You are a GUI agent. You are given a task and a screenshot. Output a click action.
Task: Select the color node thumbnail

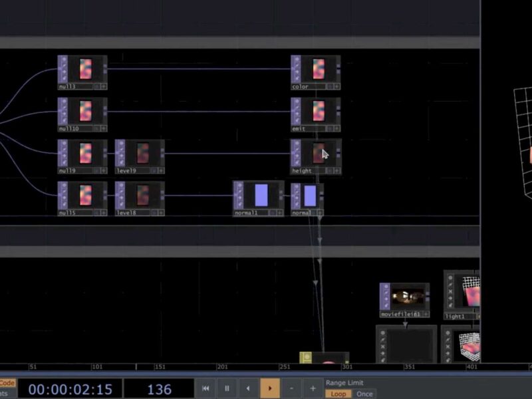(x=319, y=69)
